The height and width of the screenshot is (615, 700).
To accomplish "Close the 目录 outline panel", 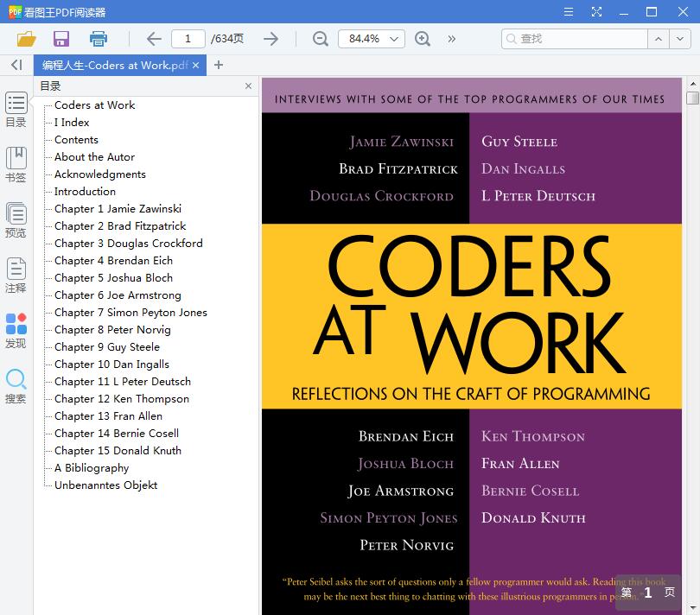I will coord(248,86).
